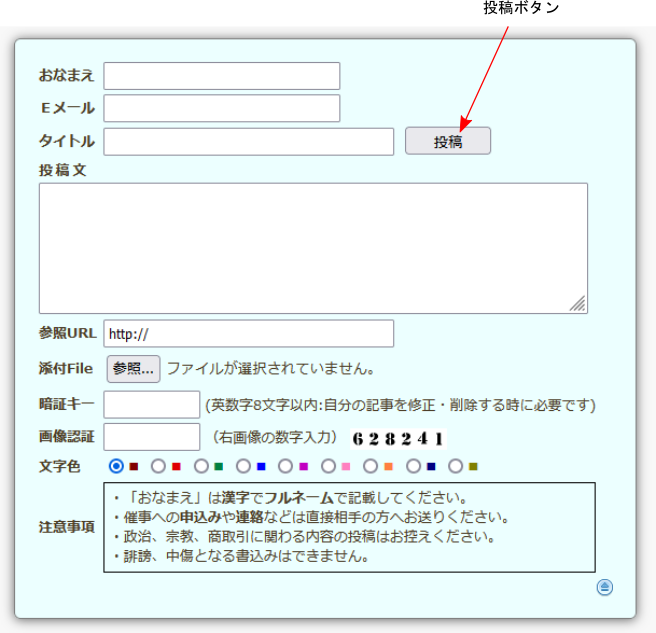Click the 参照... file browse button
656x633 pixels.
point(133,368)
